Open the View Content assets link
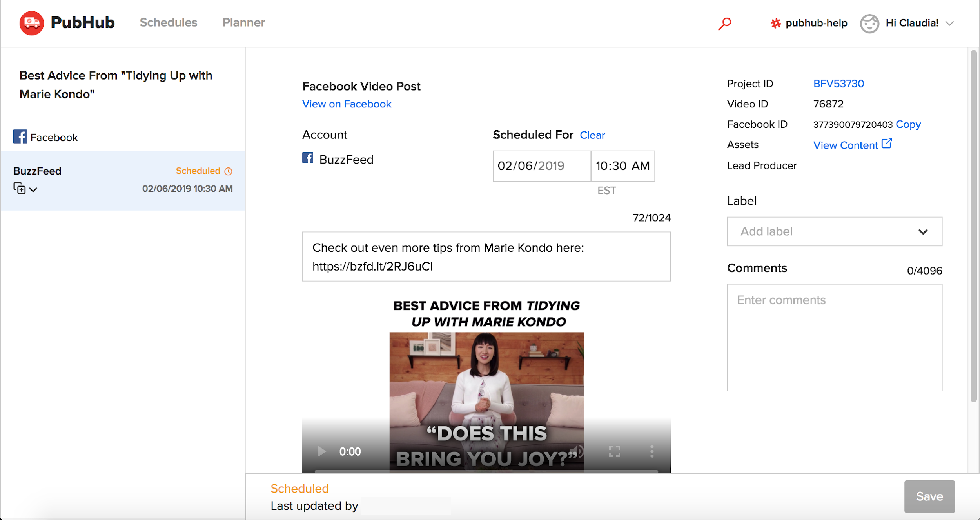This screenshot has width=980, height=520. pos(846,145)
